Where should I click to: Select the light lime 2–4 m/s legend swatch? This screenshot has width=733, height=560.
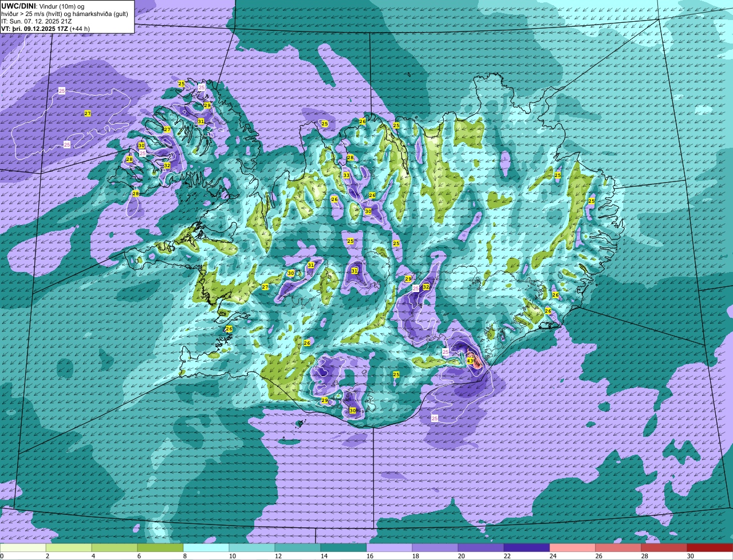[x=69, y=548]
